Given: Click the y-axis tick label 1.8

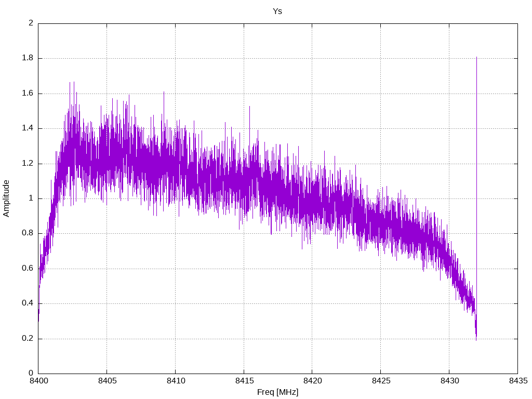Looking at the screenshot, I should point(28,58).
